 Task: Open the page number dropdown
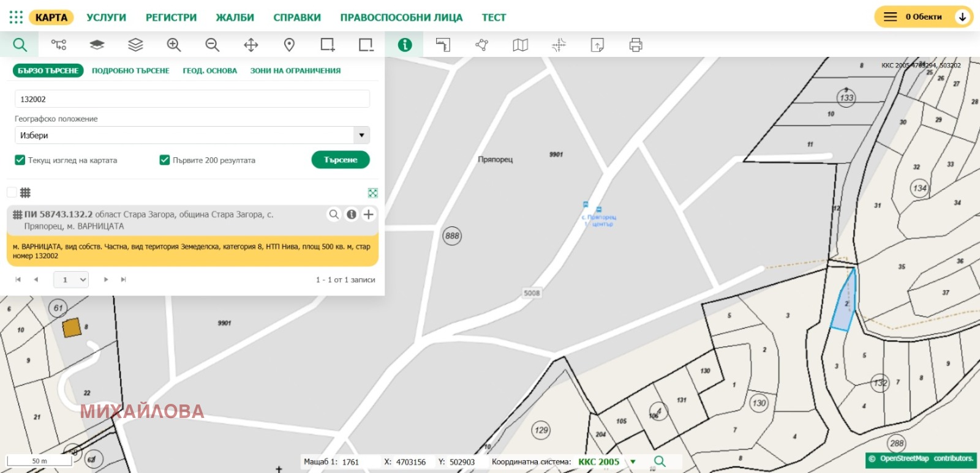click(x=72, y=280)
